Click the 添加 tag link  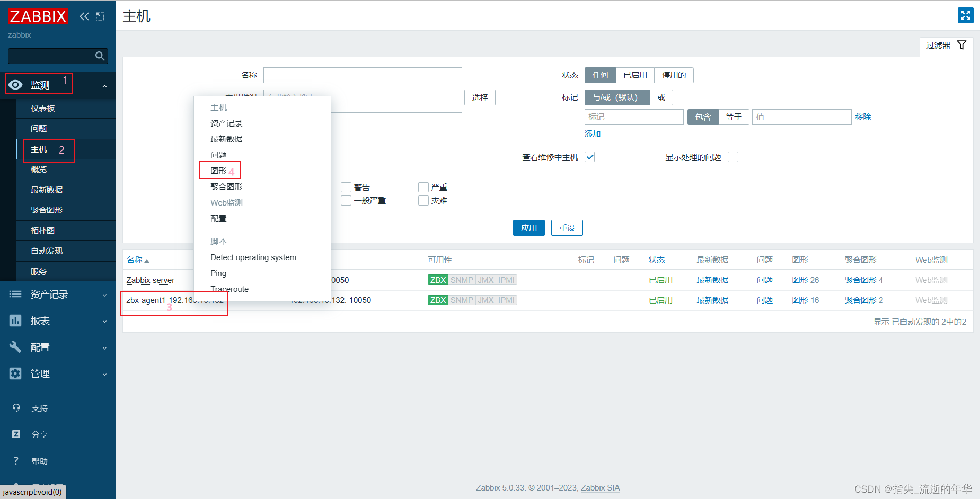593,134
